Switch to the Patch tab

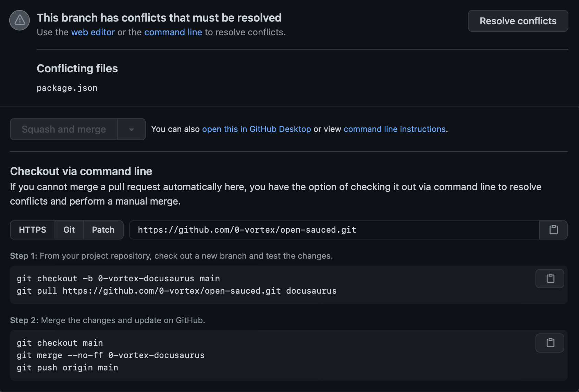coord(103,230)
